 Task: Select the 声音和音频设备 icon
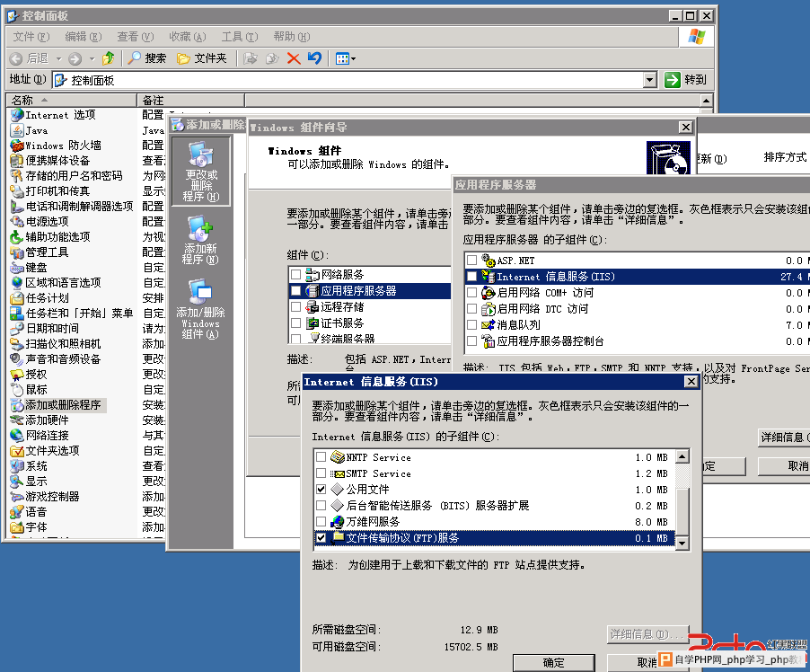click(x=18, y=358)
